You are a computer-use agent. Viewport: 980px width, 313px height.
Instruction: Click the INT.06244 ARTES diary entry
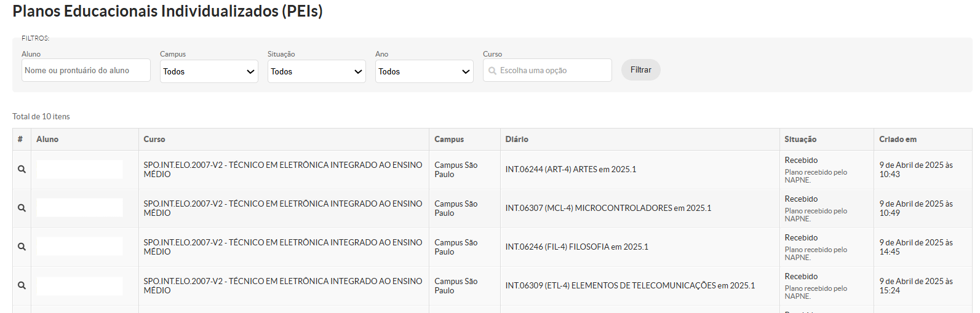click(x=571, y=170)
